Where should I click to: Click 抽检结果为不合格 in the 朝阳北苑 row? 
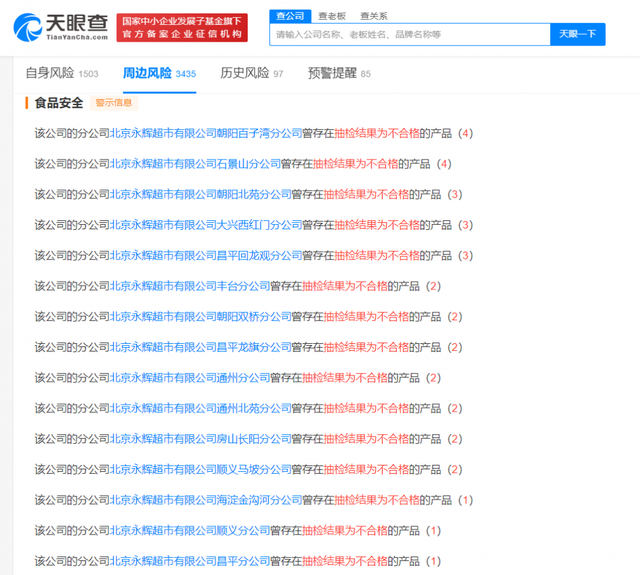[x=366, y=194]
